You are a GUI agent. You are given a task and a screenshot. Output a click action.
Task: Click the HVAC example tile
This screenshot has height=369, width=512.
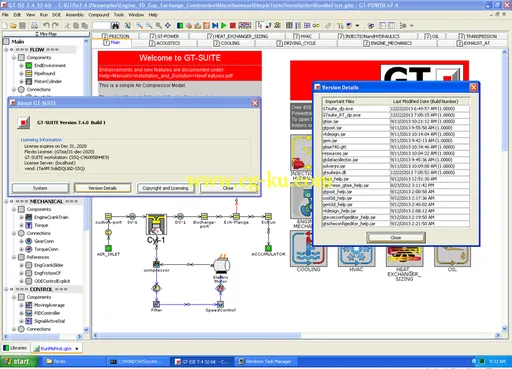coord(356,256)
